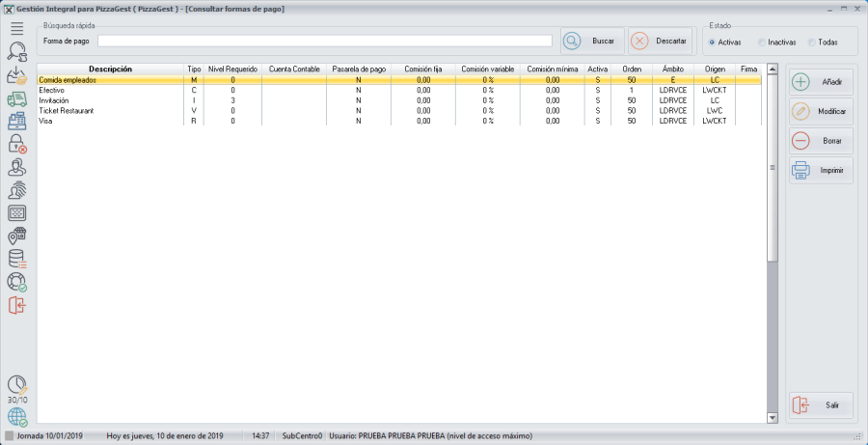Click the Orden column header
This screenshot has height=445, width=868.
pyautogui.click(x=631, y=70)
